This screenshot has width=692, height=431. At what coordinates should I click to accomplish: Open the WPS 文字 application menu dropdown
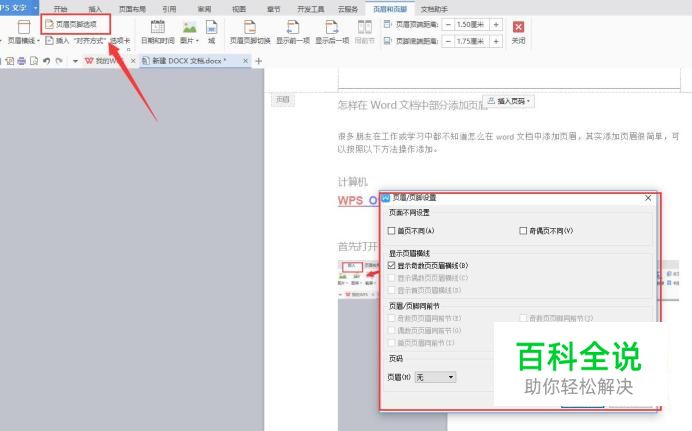[x=35, y=7]
